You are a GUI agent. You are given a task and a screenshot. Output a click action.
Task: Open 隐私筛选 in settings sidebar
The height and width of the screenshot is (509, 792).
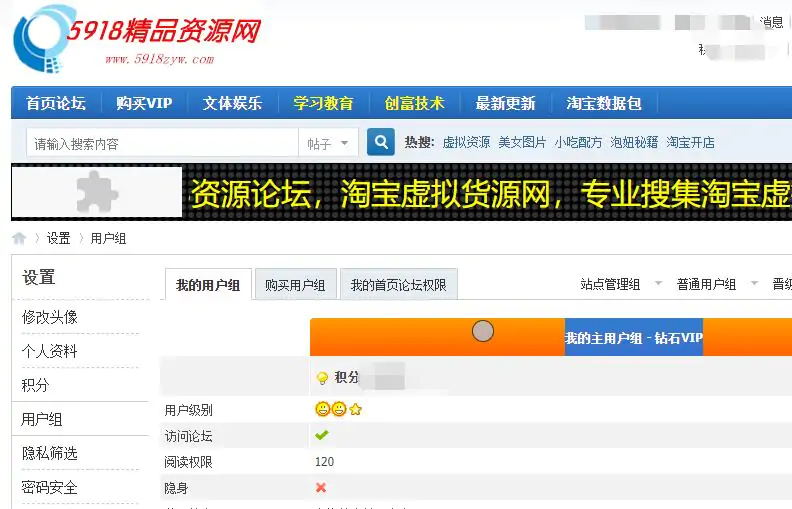click(x=50, y=453)
